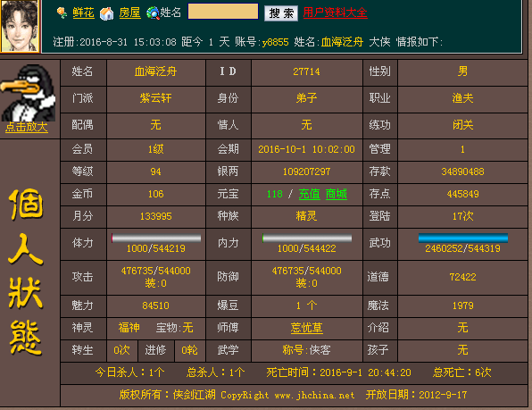This screenshot has width=532, height=410.
Task: Select the 种族 value 精灵
Action: pyautogui.click(x=306, y=216)
